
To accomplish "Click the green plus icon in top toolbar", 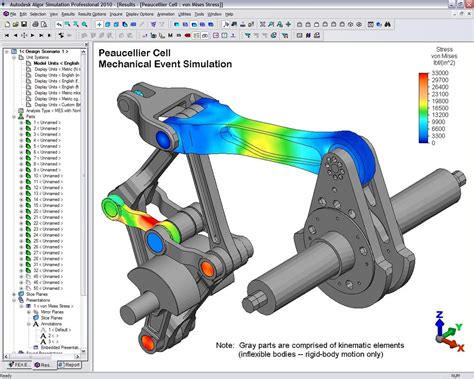I will pos(288,24).
